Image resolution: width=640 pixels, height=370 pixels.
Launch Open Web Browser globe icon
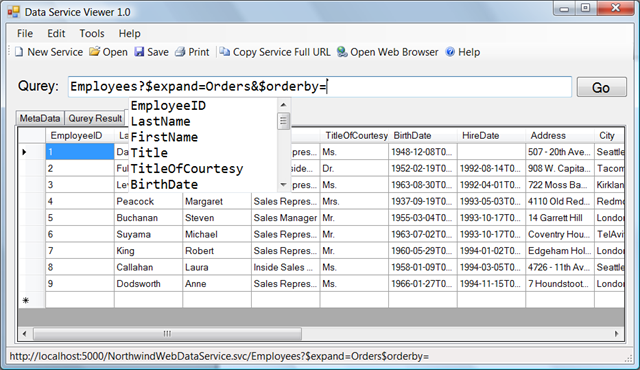click(x=342, y=52)
